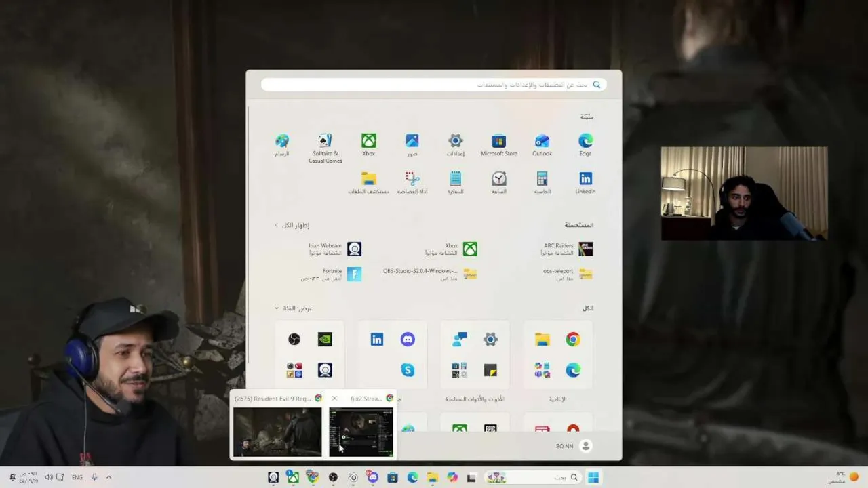Launch Microsoft Store from pinned apps
The height and width of the screenshot is (488, 868).
(498, 144)
